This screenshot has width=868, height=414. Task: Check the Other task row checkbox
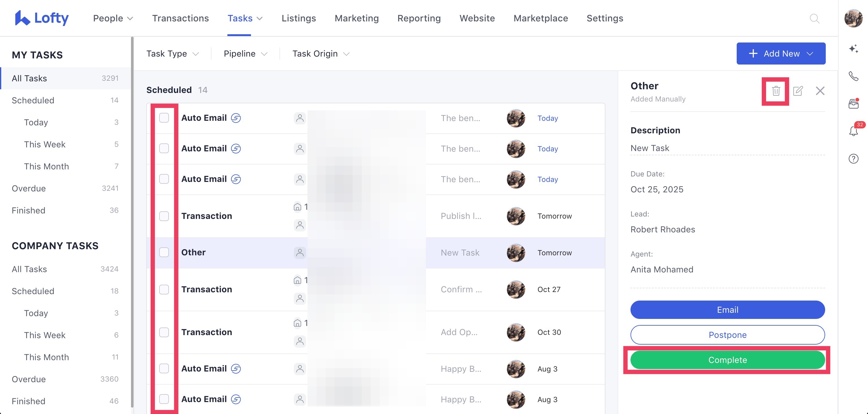(x=164, y=253)
